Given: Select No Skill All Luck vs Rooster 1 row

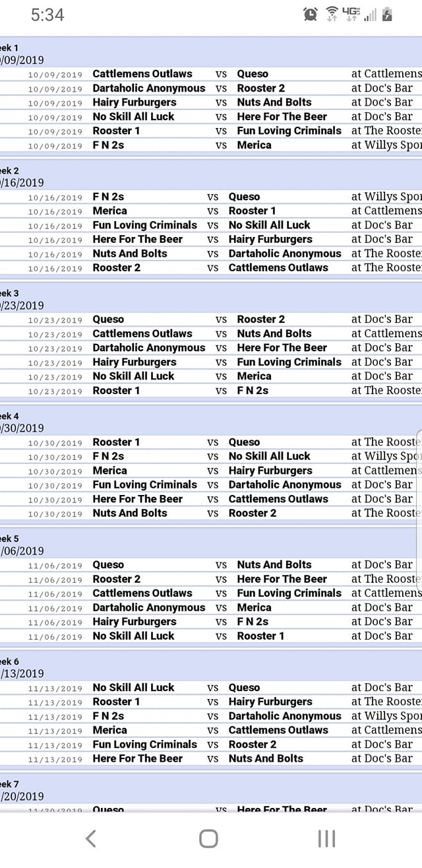Looking at the screenshot, I should pyautogui.click(x=211, y=636).
